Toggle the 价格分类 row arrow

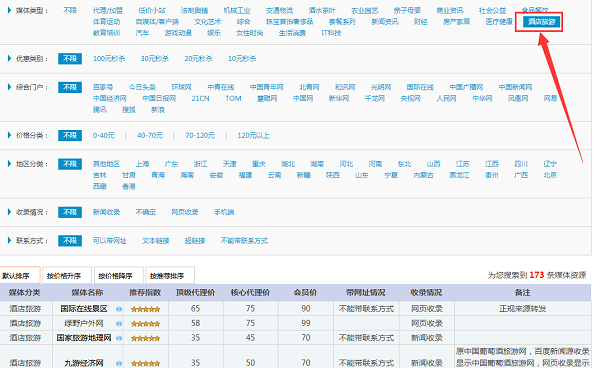click(9, 135)
